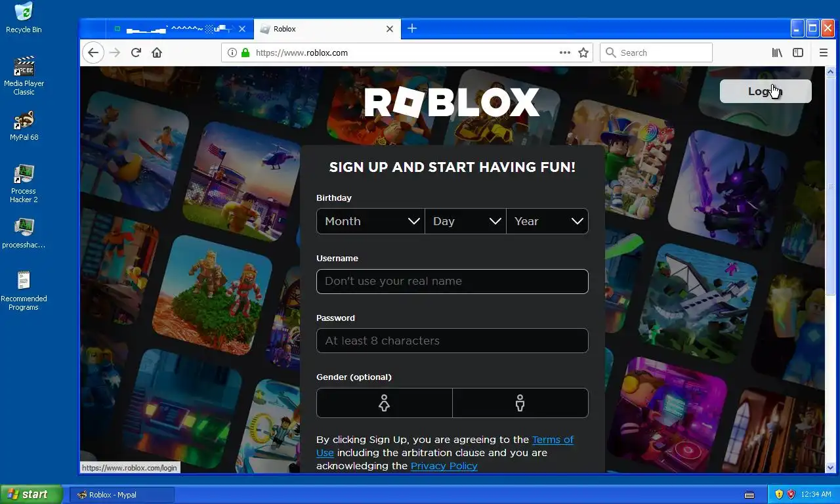The image size is (840, 504).
Task: Open page actions three-dot menu
Action: 564,52
